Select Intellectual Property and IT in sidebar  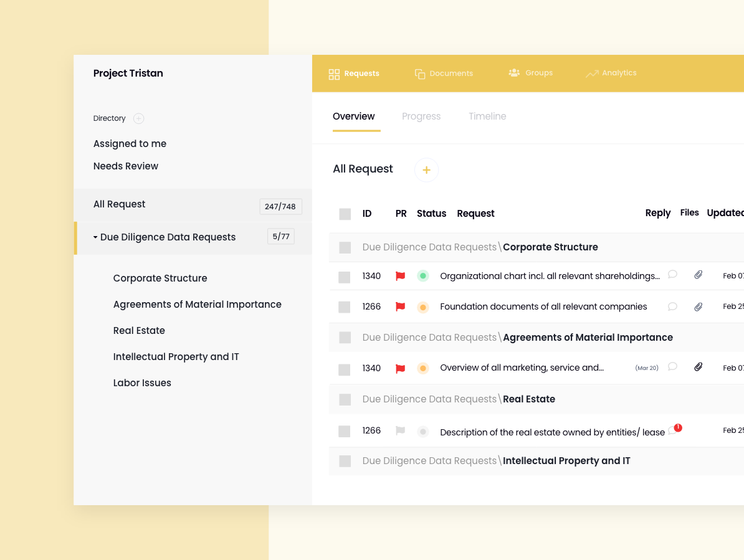(x=176, y=356)
